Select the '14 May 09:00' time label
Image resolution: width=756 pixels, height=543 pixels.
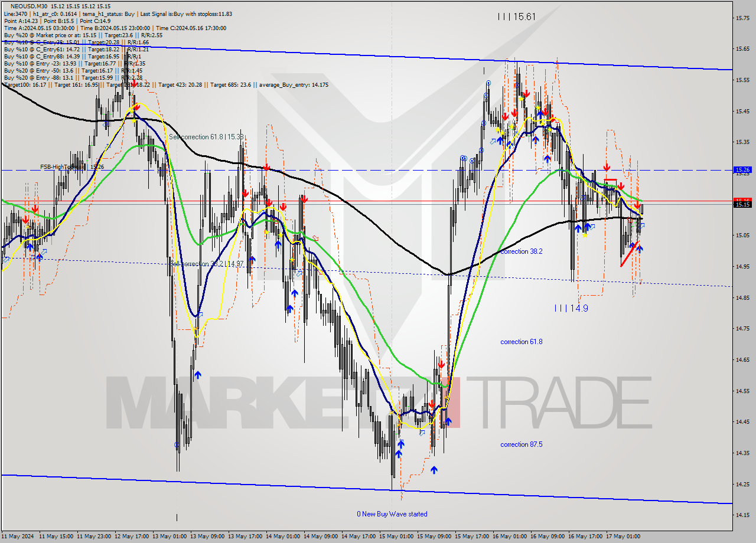coord(321,537)
